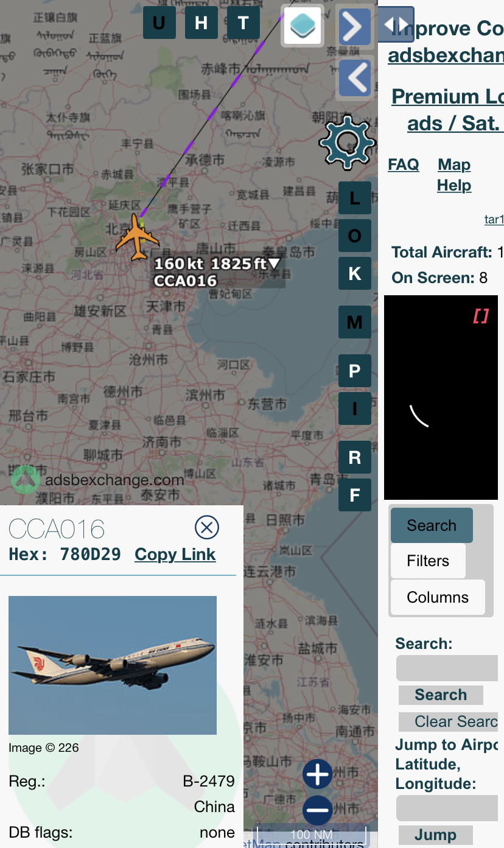
Task: Open the FAQ link
Action: [404, 164]
